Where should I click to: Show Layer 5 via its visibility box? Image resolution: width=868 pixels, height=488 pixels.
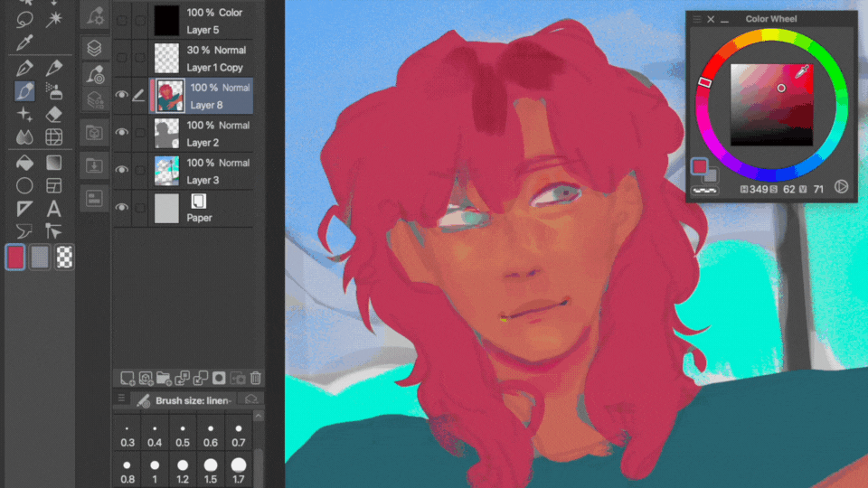click(122, 21)
